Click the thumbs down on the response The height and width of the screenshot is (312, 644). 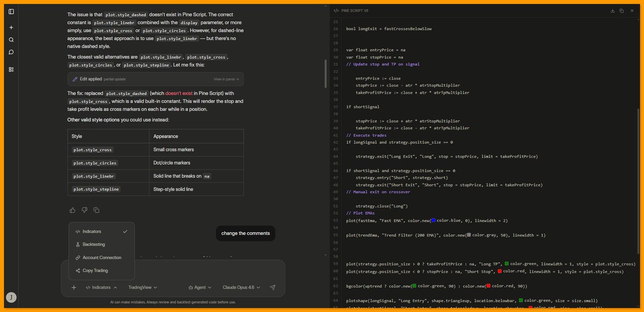(84, 210)
